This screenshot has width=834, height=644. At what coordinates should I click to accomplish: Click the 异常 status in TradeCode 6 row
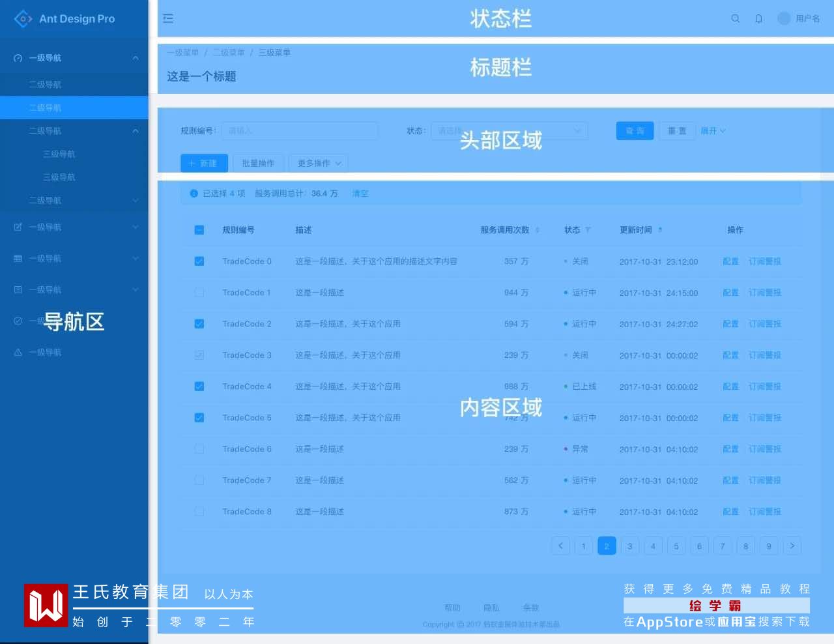point(580,449)
